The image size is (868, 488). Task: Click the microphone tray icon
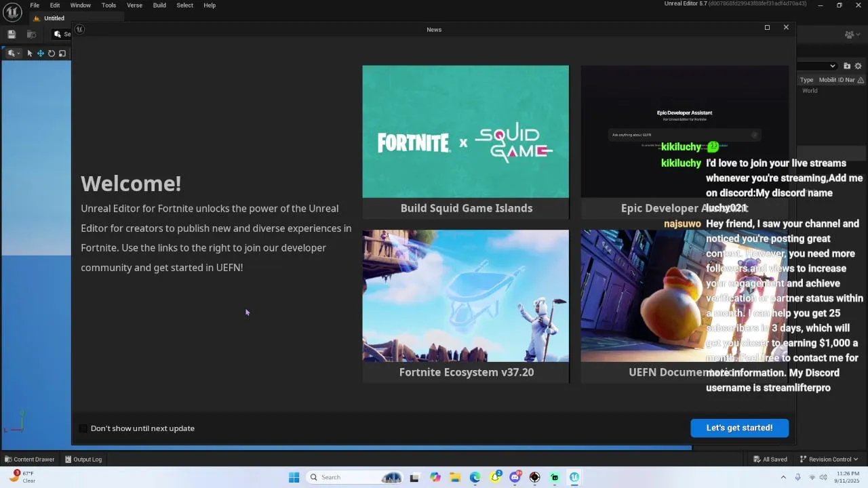point(798,477)
